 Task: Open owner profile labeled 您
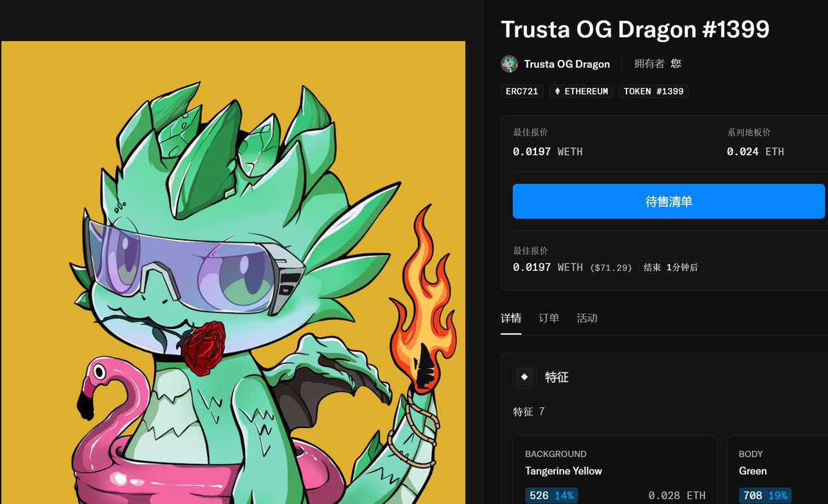[676, 63]
